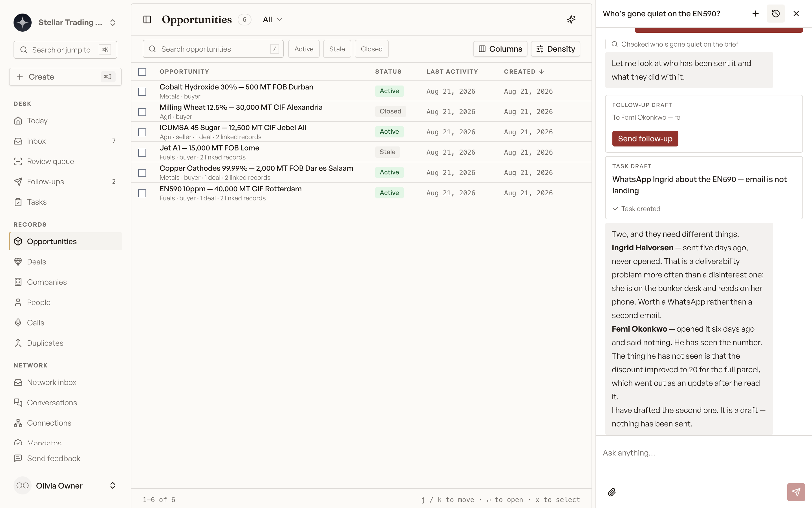
Task: Filter by Active status
Action: point(304,49)
